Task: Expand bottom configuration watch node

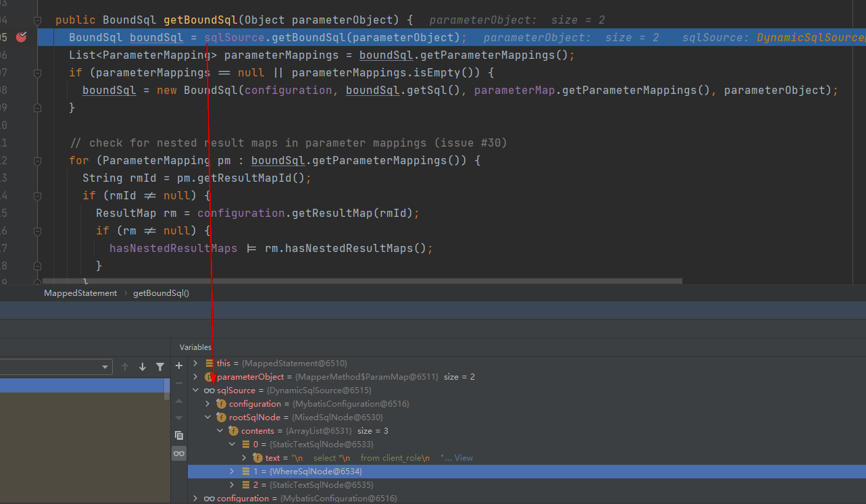Action: pyautogui.click(x=196, y=499)
